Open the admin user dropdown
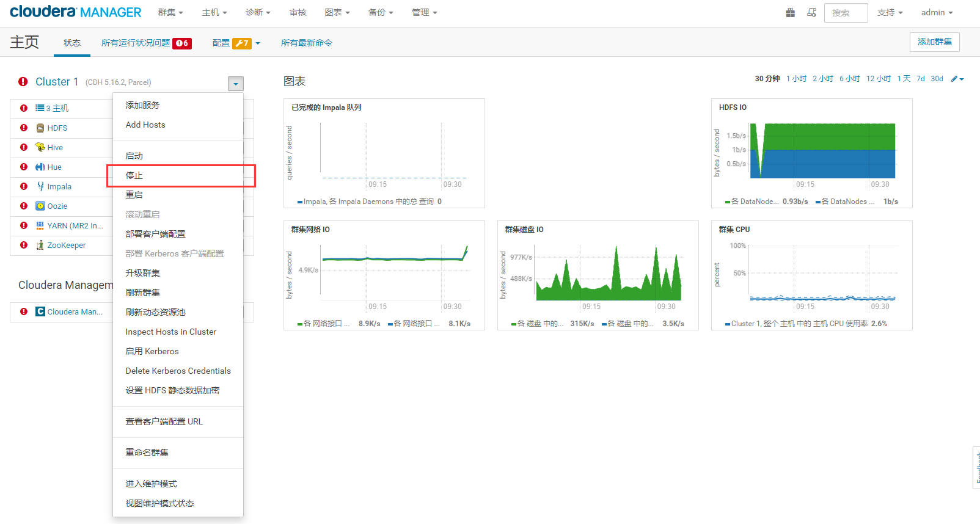 tap(937, 12)
